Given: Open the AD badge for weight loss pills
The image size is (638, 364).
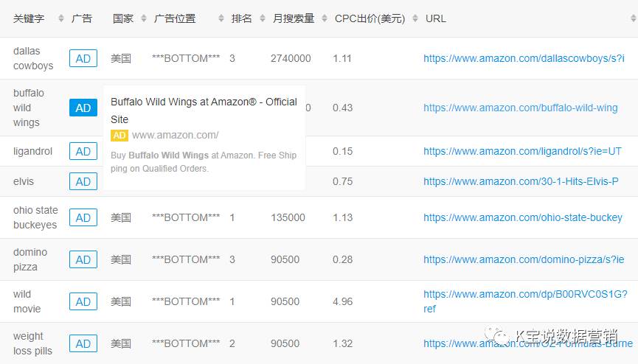Looking at the screenshot, I should (83, 343).
